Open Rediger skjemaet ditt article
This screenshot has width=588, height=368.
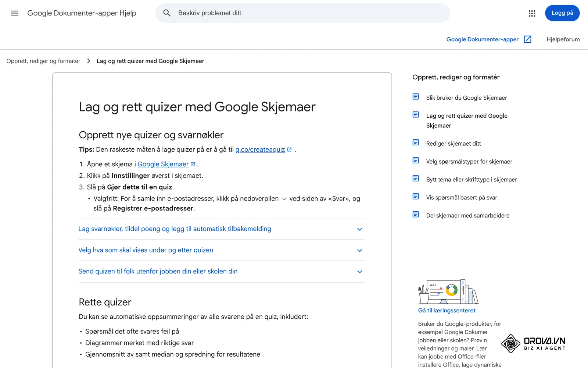coord(453,144)
